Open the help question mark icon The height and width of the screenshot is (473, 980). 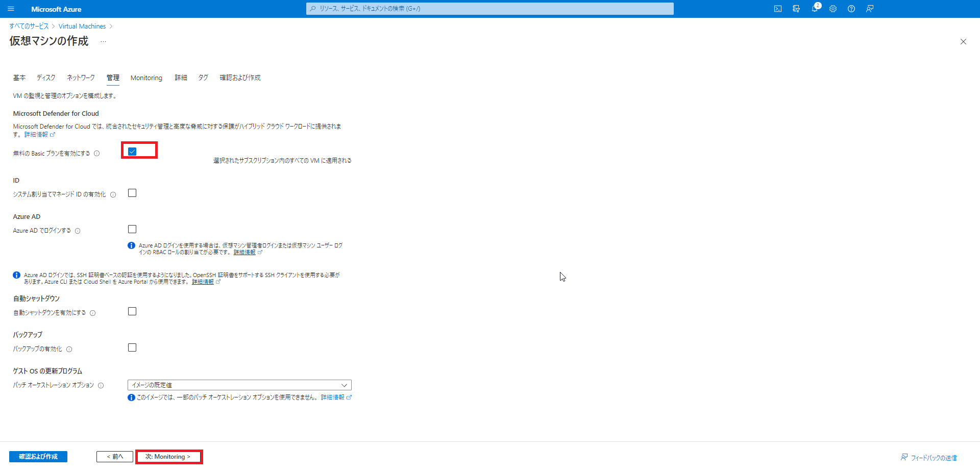point(851,9)
